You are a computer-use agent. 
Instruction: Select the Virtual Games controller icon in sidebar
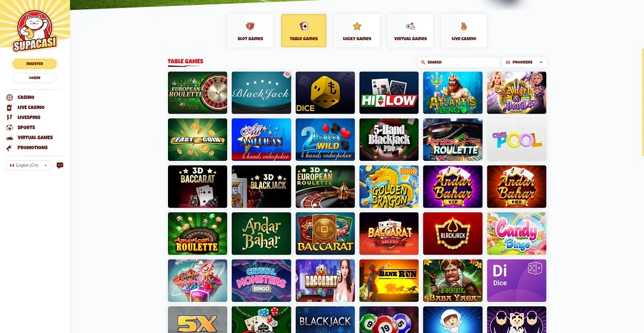pos(9,138)
